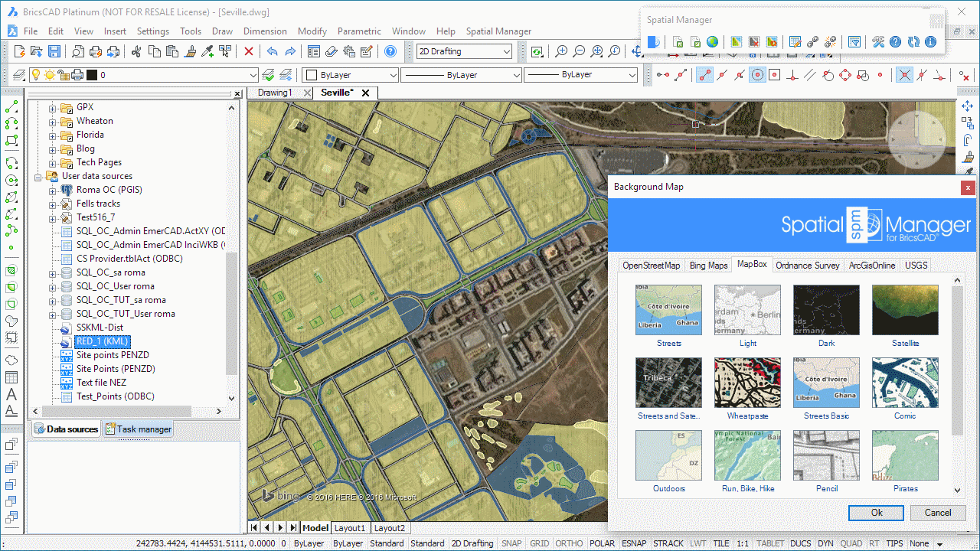Click Ok in Background Map dialog
This screenshot has height=551, width=980.
click(876, 513)
